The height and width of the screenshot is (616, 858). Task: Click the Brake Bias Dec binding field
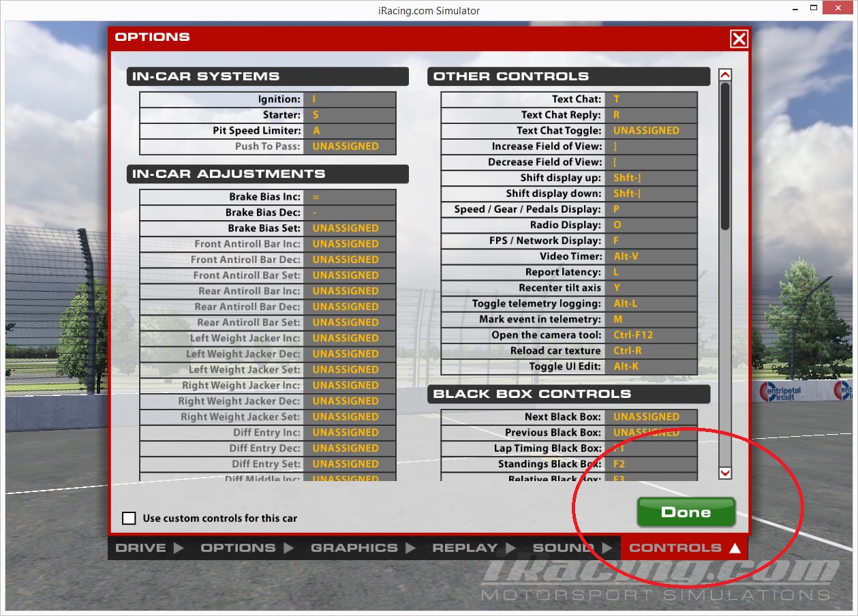[350, 213]
